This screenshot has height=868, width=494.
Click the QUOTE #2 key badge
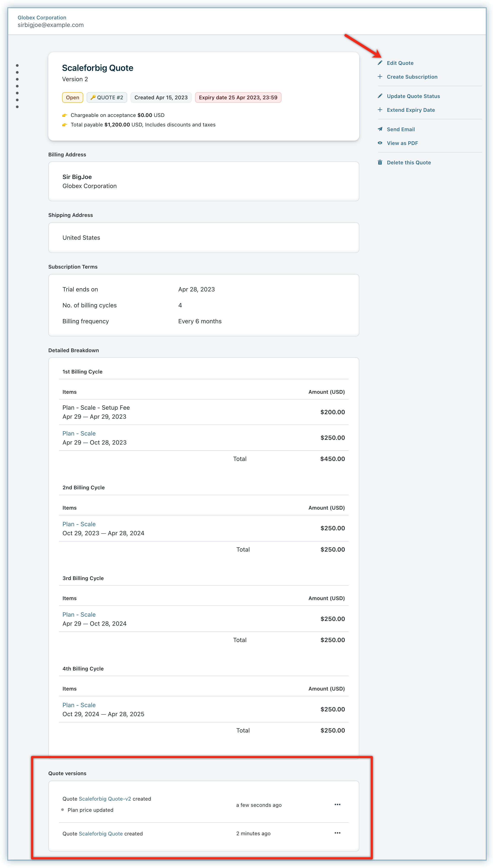(x=107, y=98)
